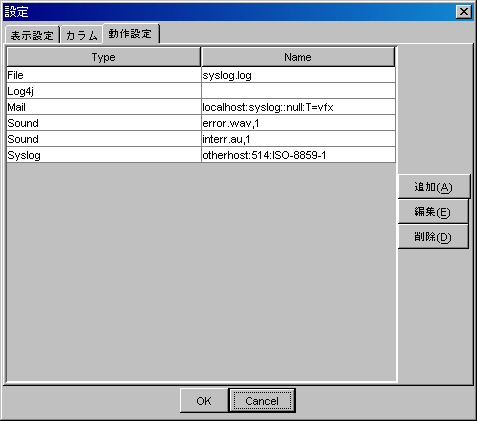Select the Sound row with error.wav,1

[x=104, y=123]
